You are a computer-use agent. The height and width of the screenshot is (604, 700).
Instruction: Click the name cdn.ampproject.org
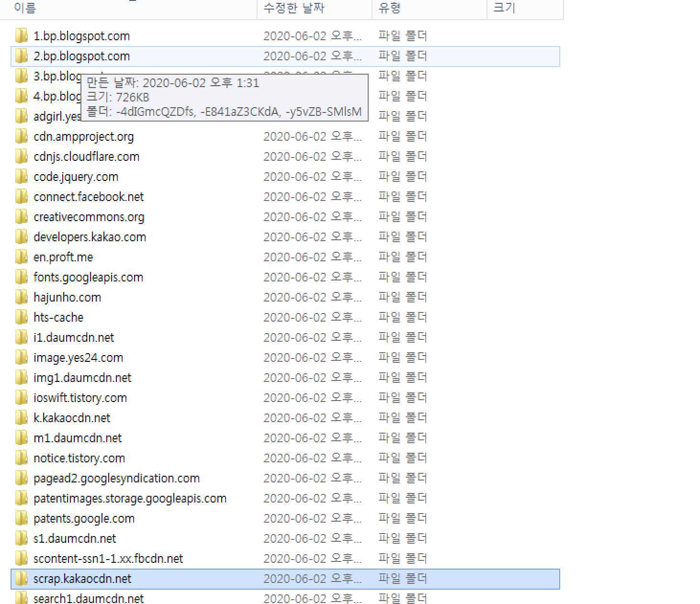pyautogui.click(x=84, y=136)
